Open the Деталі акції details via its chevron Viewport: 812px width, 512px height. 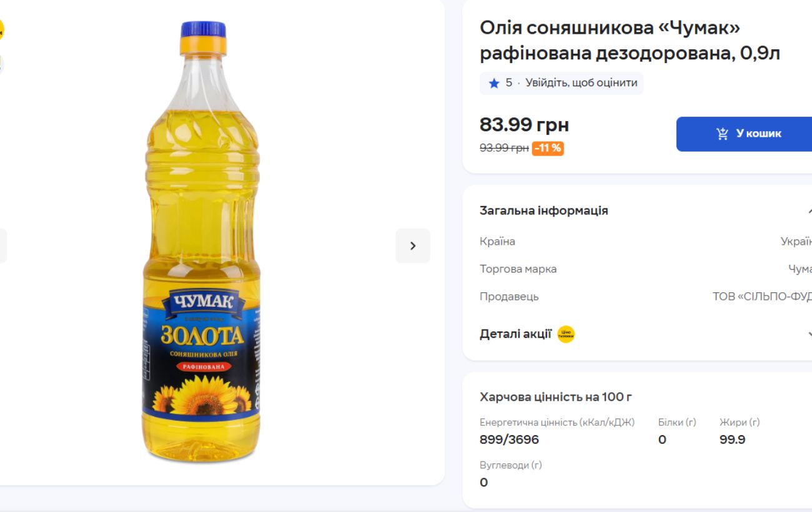pos(810,333)
